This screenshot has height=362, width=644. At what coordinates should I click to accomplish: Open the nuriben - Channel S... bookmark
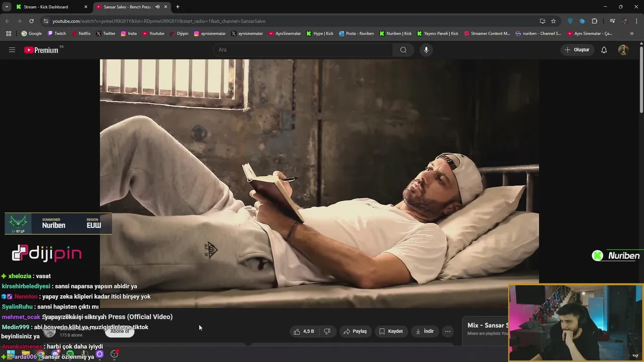click(x=538, y=34)
